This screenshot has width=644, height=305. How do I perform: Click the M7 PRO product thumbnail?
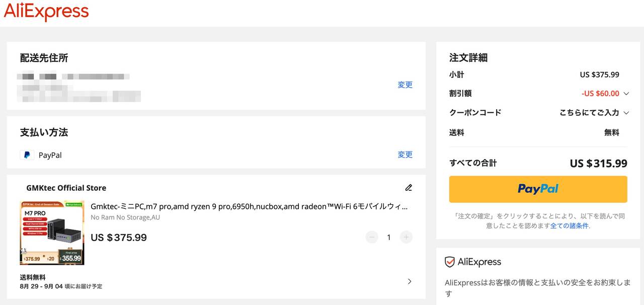click(52, 233)
